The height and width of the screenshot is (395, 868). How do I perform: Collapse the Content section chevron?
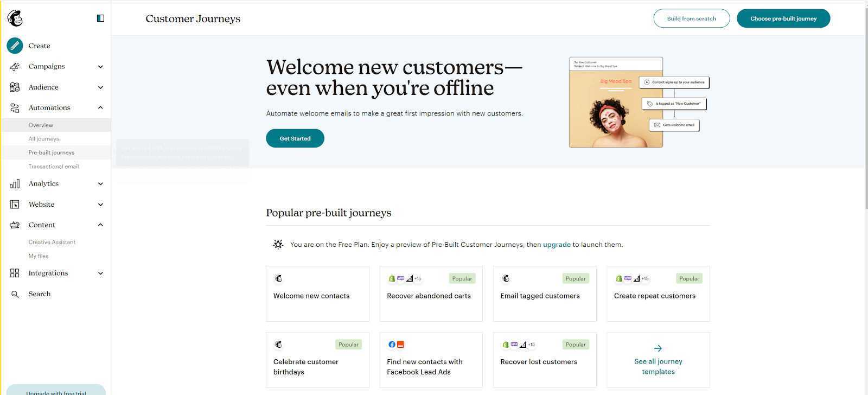point(100,225)
